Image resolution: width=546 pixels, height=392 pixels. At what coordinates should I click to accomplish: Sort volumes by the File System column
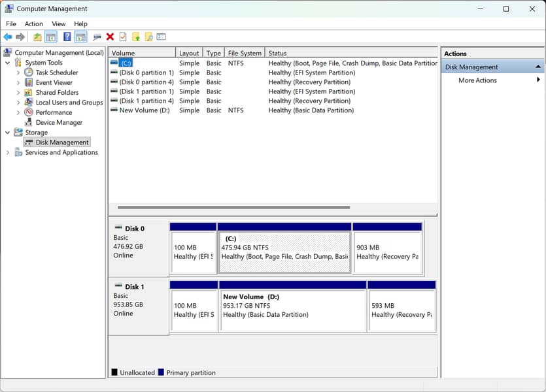click(244, 53)
